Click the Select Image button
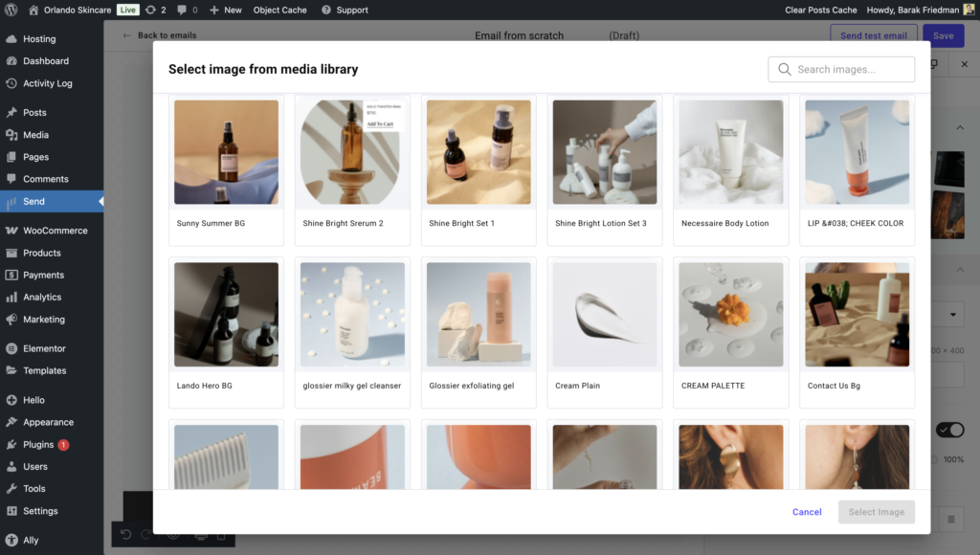 tap(877, 512)
